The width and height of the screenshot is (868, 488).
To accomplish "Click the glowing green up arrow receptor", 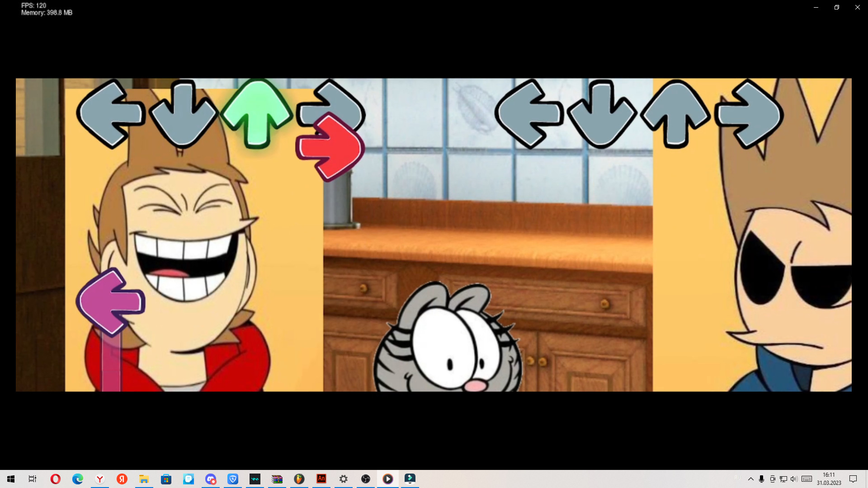I will click(x=257, y=113).
